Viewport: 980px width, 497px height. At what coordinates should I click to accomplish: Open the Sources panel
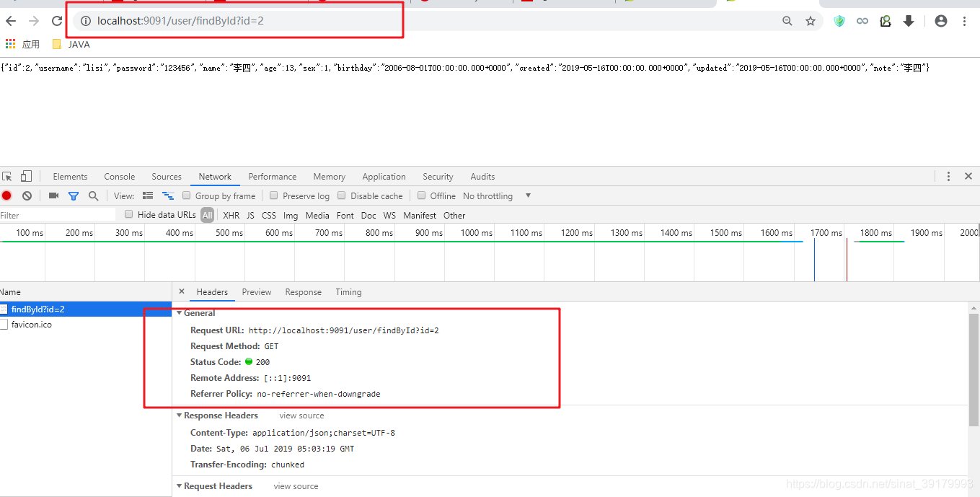pyautogui.click(x=167, y=176)
